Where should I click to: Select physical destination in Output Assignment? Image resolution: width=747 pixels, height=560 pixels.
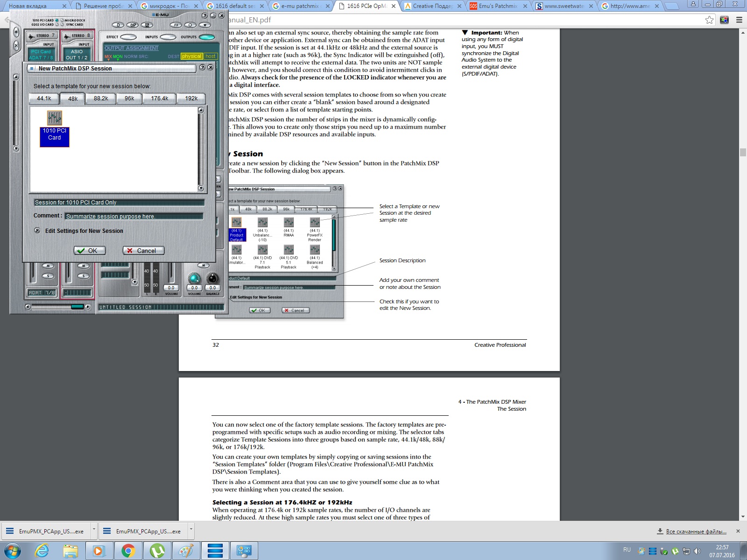pos(191,56)
